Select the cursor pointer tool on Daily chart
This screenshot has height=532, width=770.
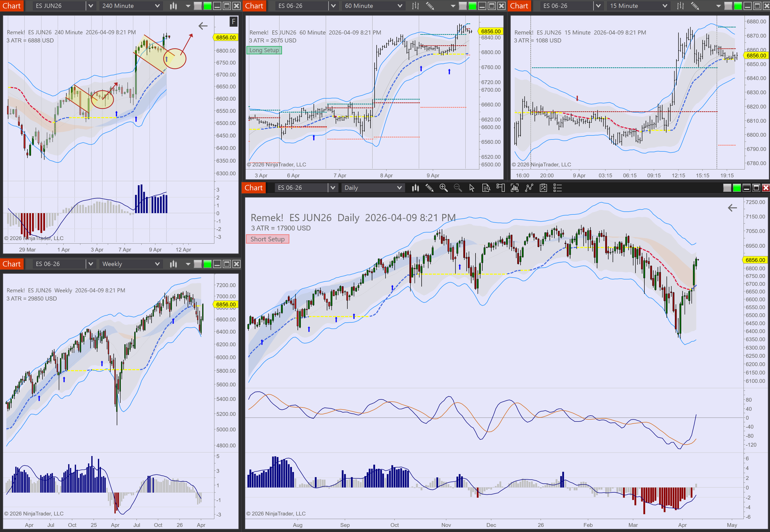click(x=472, y=188)
